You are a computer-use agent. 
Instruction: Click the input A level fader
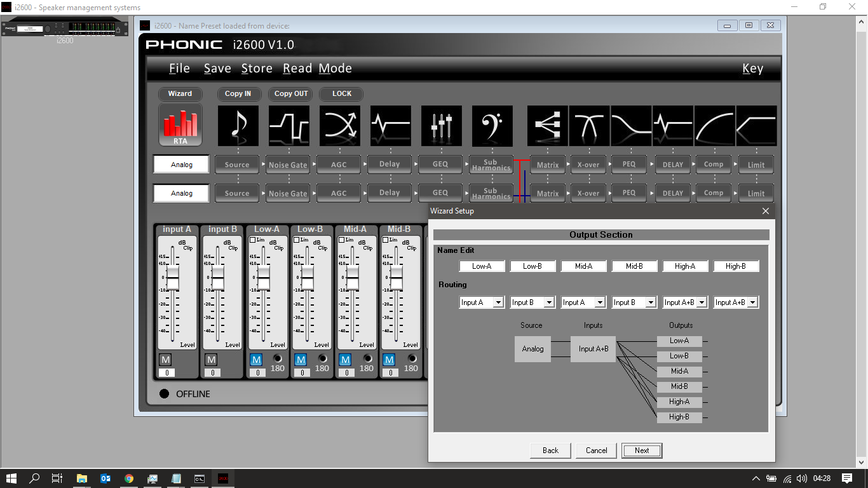pyautogui.click(x=172, y=278)
